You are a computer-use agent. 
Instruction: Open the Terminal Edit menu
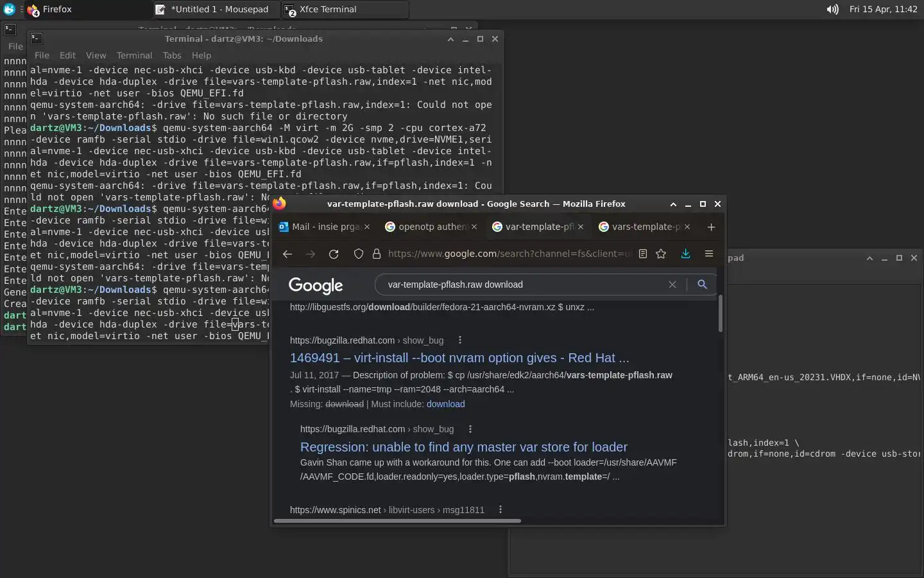pyautogui.click(x=67, y=55)
